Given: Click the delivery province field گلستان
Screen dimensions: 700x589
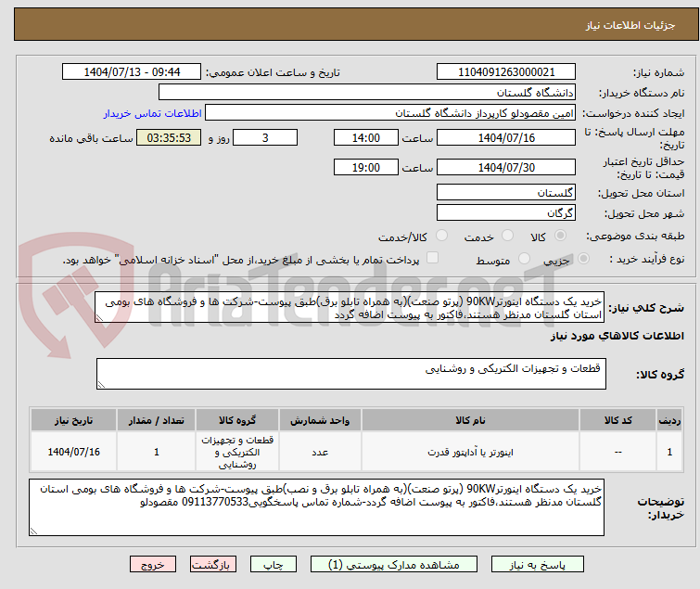Looking at the screenshot, I should click(506, 192).
